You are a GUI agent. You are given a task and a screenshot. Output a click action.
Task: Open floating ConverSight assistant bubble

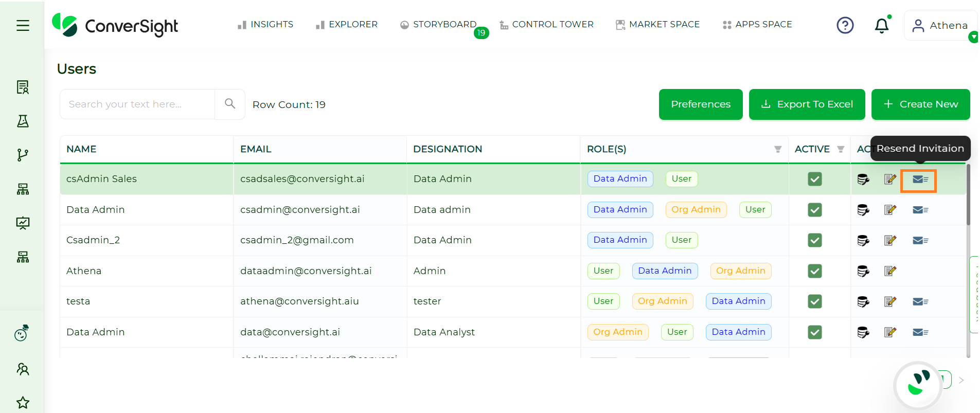pos(918,385)
